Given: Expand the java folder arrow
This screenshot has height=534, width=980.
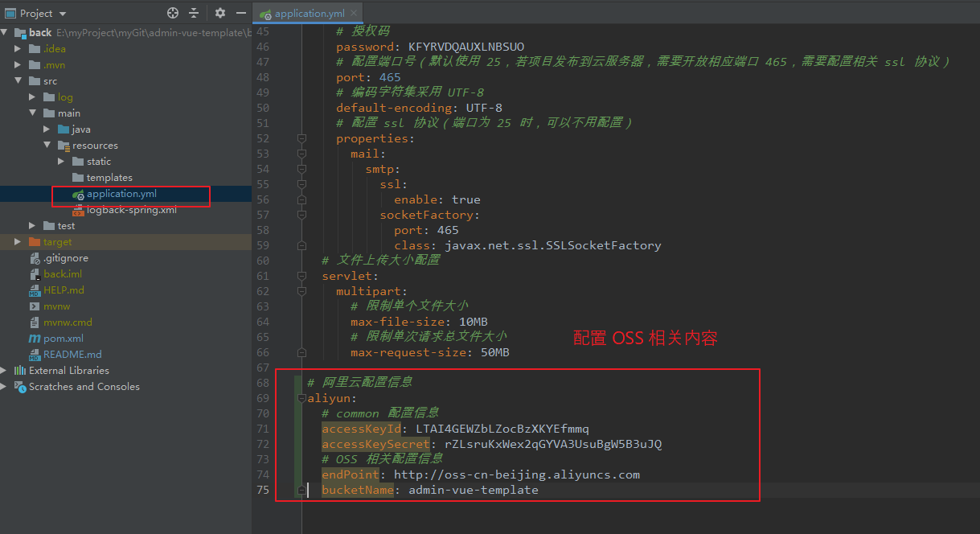Looking at the screenshot, I should coord(47,129).
